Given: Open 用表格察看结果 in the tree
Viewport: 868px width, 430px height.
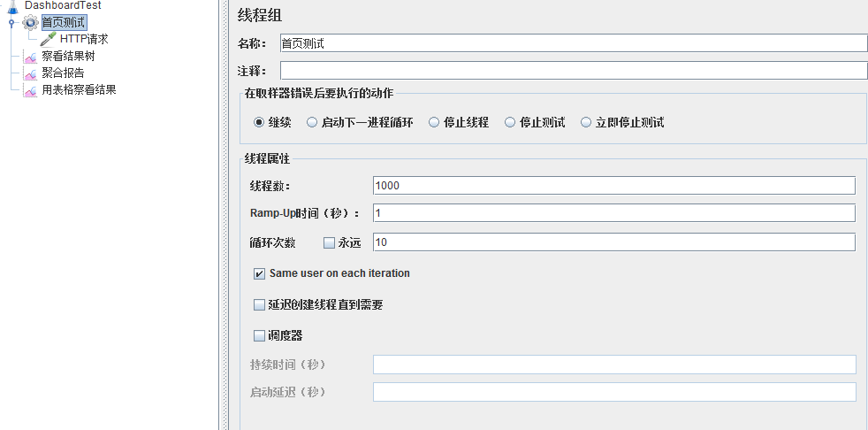Looking at the screenshot, I should tap(80, 89).
